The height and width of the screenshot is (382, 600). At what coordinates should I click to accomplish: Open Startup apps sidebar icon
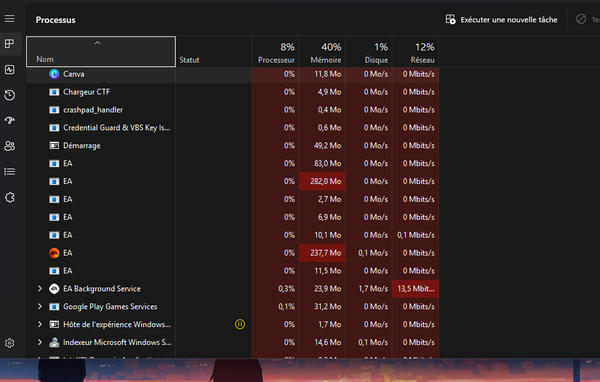pyautogui.click(x=10, y=120)
